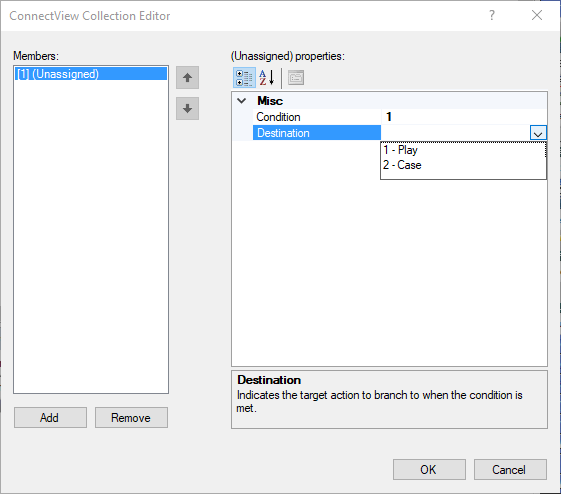Viewport: 561px width, 494px height.
Task: Select the Destination property row
Action: (389, 133)
